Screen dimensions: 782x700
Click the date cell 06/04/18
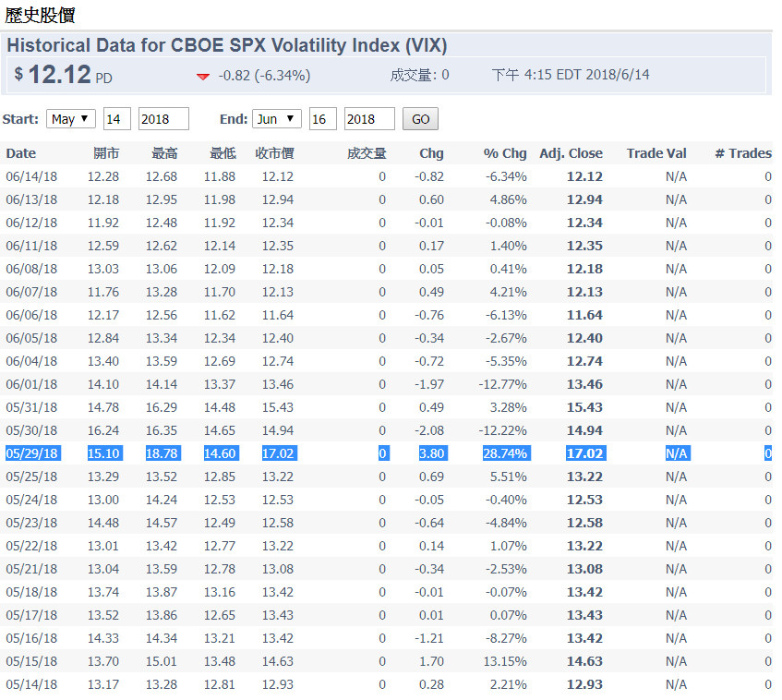click(31, 361)
